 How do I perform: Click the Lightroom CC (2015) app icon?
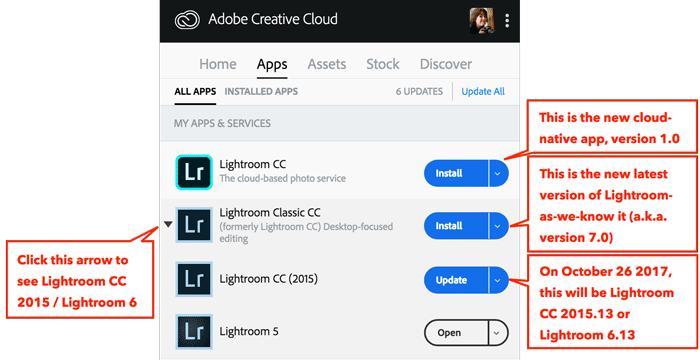tap(194, 280)
